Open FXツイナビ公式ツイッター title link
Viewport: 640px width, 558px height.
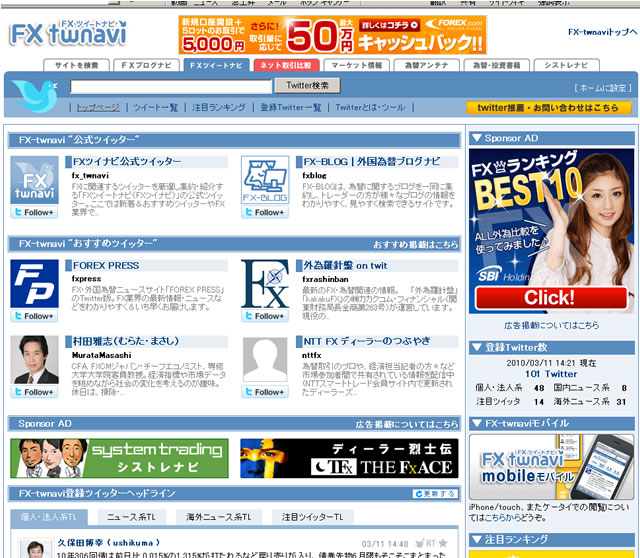pos(127,162)
